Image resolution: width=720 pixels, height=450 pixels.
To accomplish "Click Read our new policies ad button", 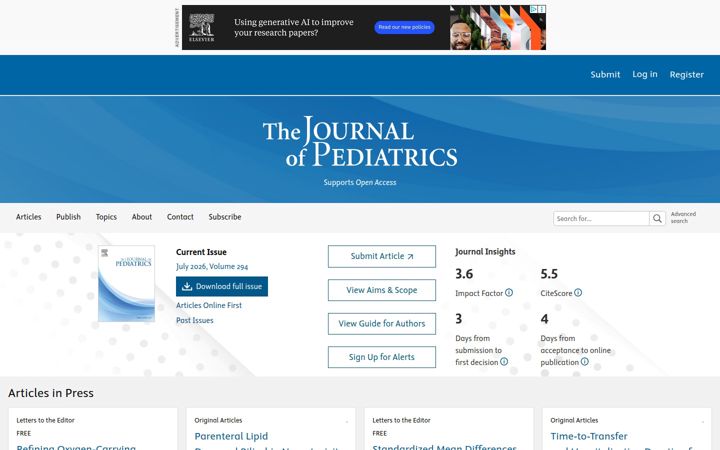I will pos(405,28).
